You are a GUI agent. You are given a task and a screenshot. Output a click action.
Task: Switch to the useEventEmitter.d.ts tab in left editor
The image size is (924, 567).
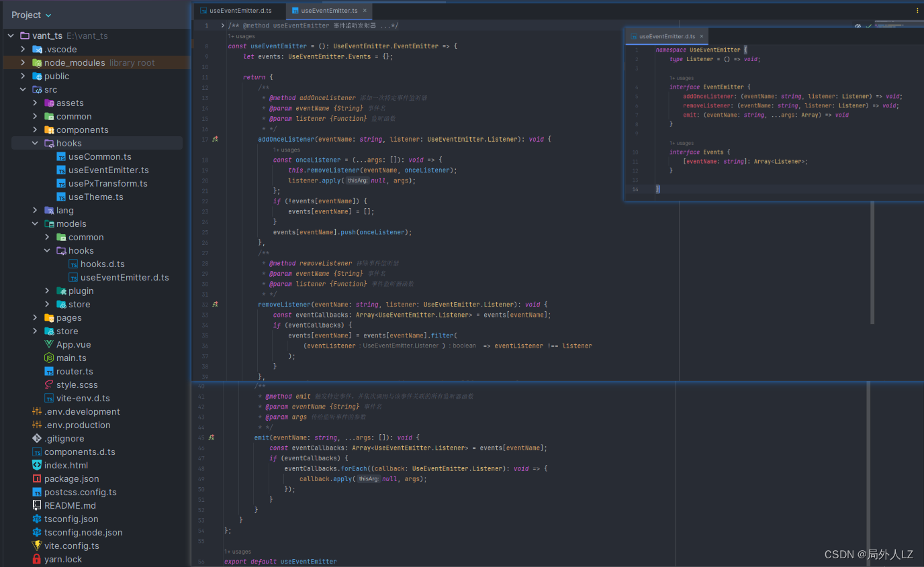coord(236,11)
